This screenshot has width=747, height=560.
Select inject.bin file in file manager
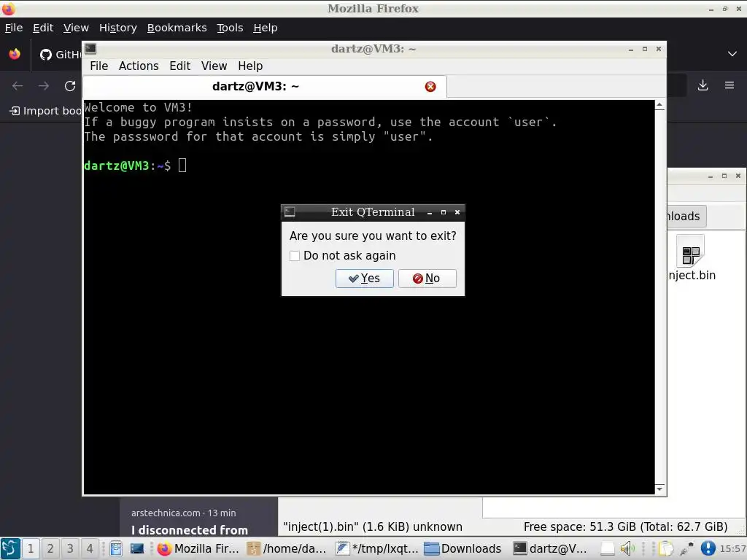(x=692, y=259)
